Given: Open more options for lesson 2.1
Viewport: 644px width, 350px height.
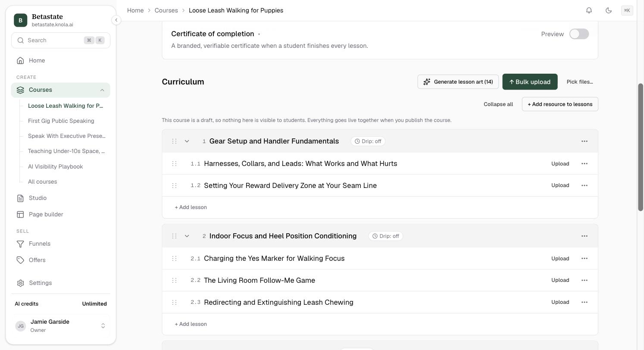Looking at the screenshot, I should 585,259.
